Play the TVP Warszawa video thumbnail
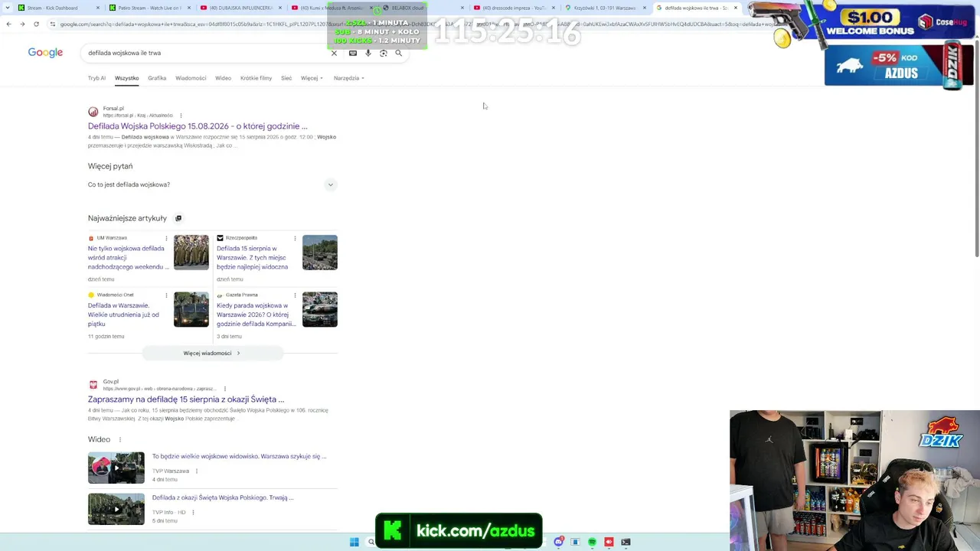This screenshot has height=551, width=980. (x=116, y=468)
